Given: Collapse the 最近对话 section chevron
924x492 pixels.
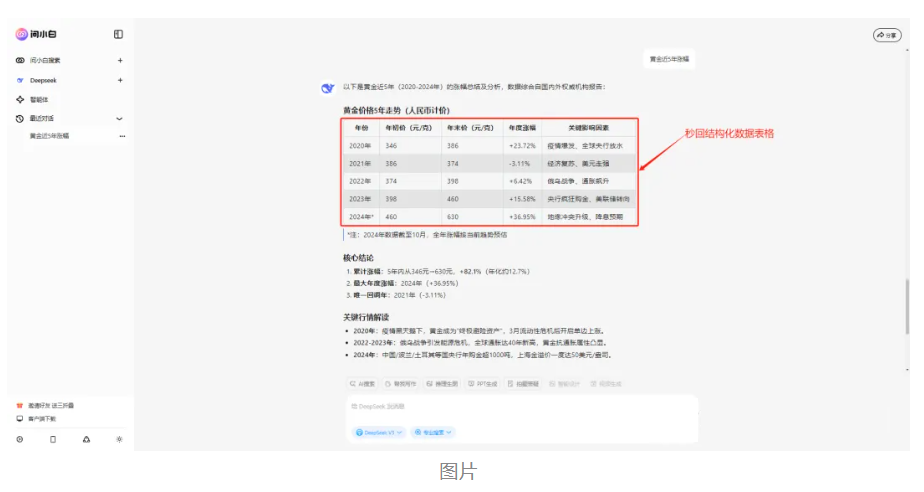Looking at the screenshot, I should click(120, 118).
